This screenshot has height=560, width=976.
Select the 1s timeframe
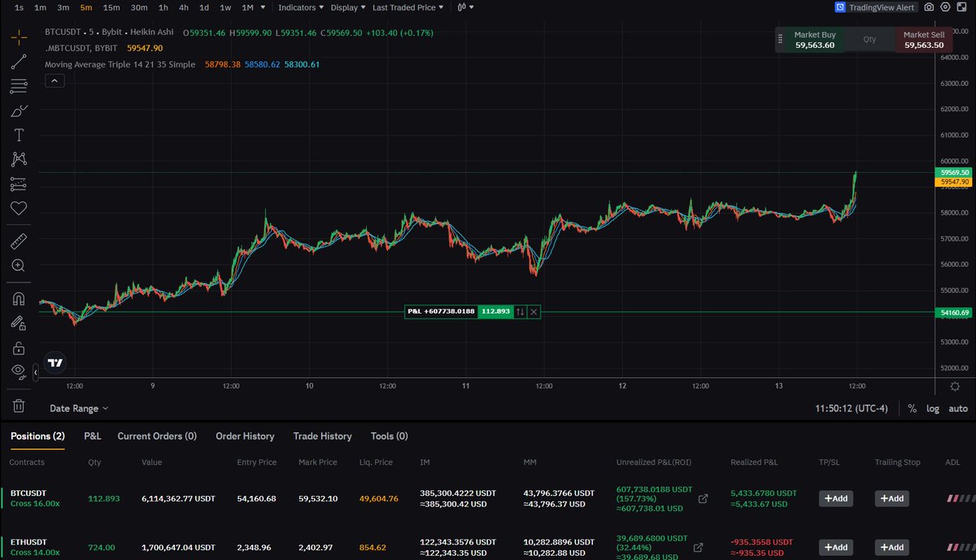[x=19, y=7]
